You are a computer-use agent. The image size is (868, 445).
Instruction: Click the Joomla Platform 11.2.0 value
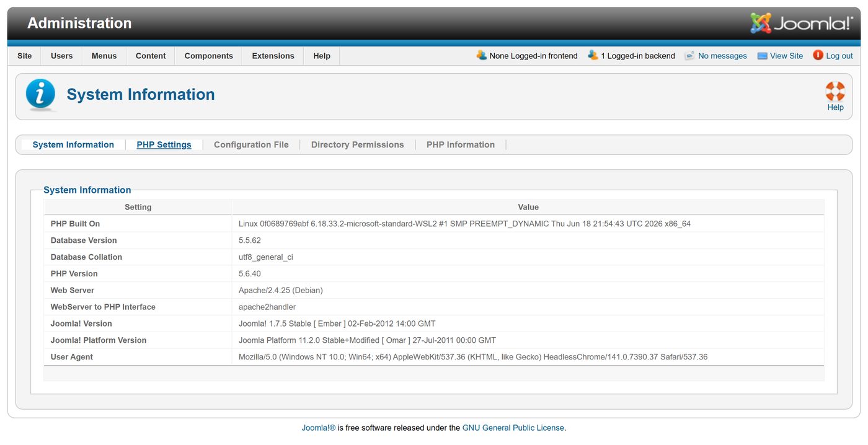pos(367,341)
